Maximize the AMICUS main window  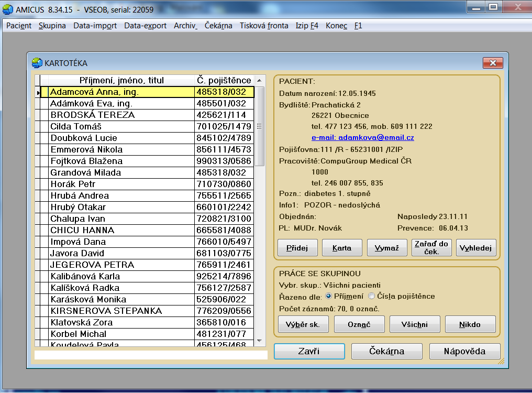point(493,7)
